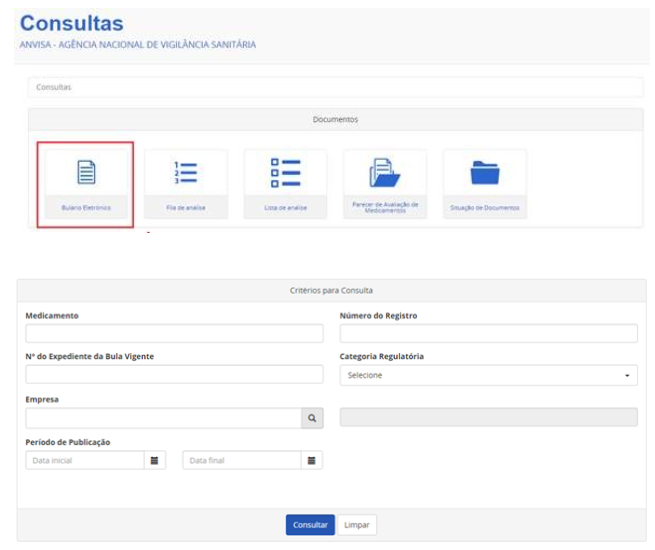655x550 pixels.
Task: Focus the Número do Registro field
Action: click(x=488, y=333)
